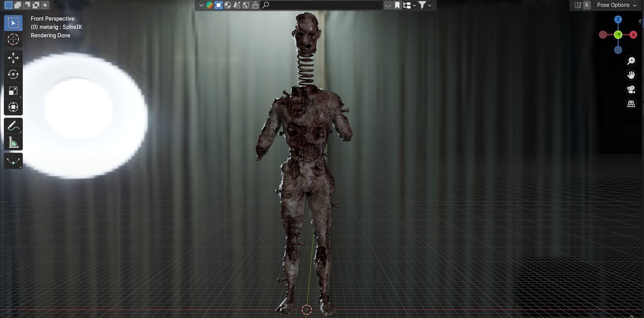Click the dark red negative X gizmo handle
The height and width of the screenshot is (318, 644).
coord(603,35)
